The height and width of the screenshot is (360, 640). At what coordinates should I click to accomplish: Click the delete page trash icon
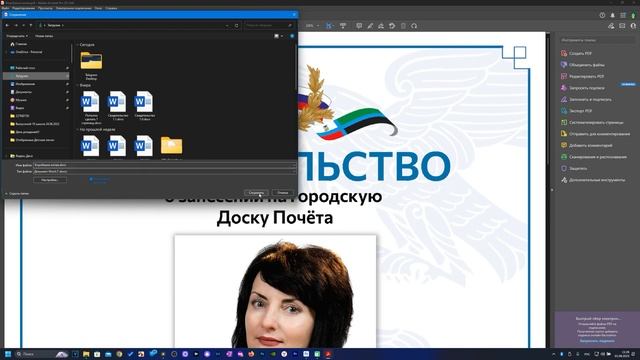click(x=403, y=26)
